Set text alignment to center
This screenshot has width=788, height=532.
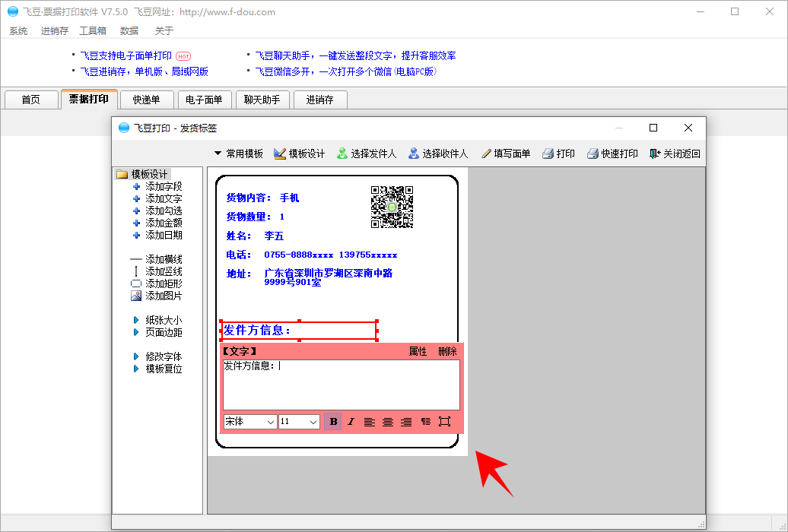tap(388, 422)
